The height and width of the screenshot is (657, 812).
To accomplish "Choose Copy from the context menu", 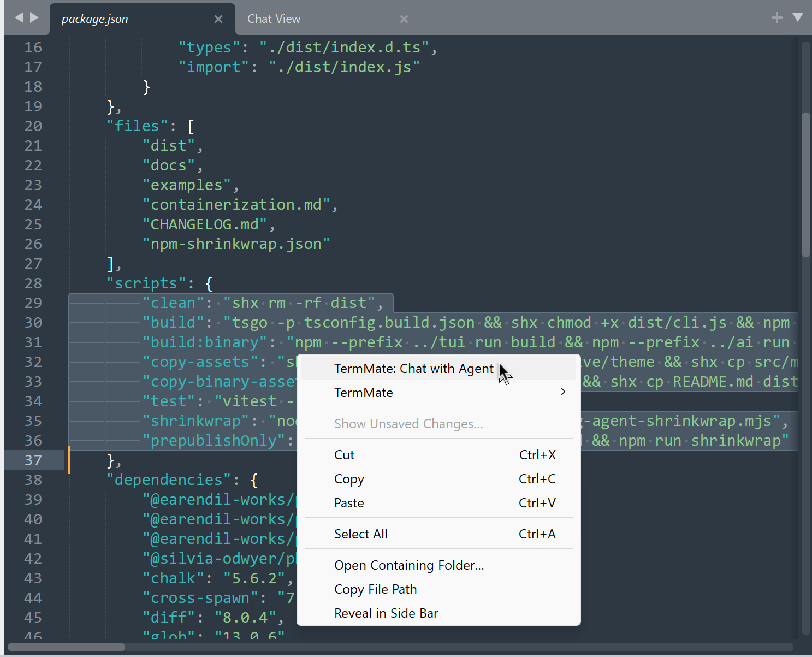I will click(x=438, y=479).
